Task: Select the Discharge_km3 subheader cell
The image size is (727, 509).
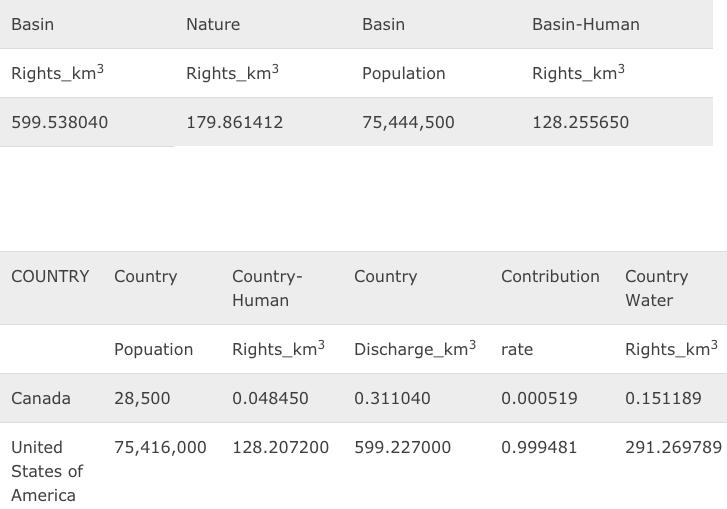Action: pyautogui.click(x=414, y=349)
